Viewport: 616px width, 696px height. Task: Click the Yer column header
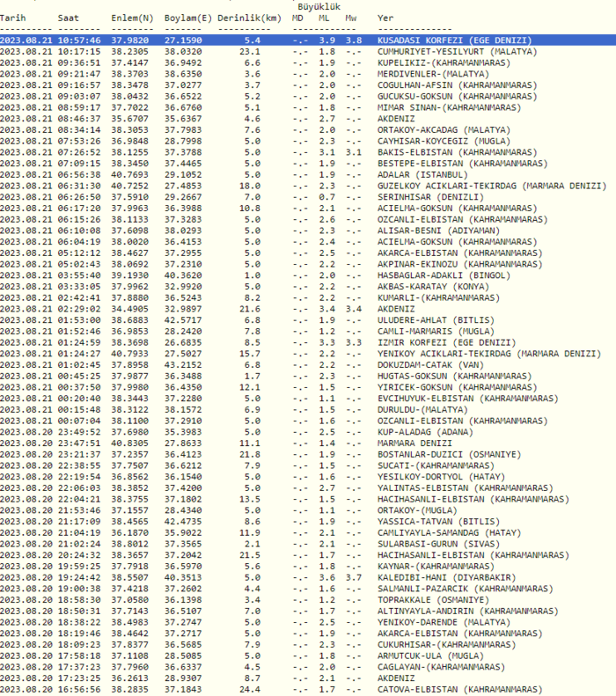click(x=385, y=17)
